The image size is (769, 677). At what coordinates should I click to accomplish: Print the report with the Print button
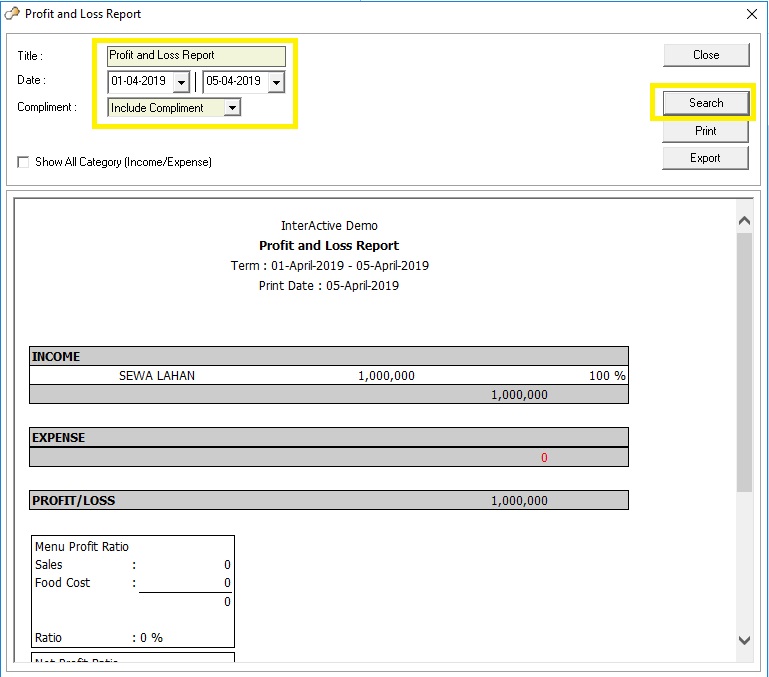coord(705,131)
